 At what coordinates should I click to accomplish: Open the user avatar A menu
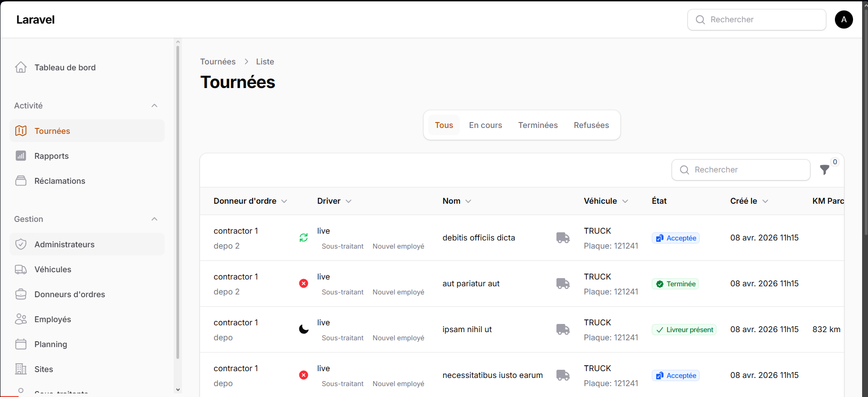[844, 20]
